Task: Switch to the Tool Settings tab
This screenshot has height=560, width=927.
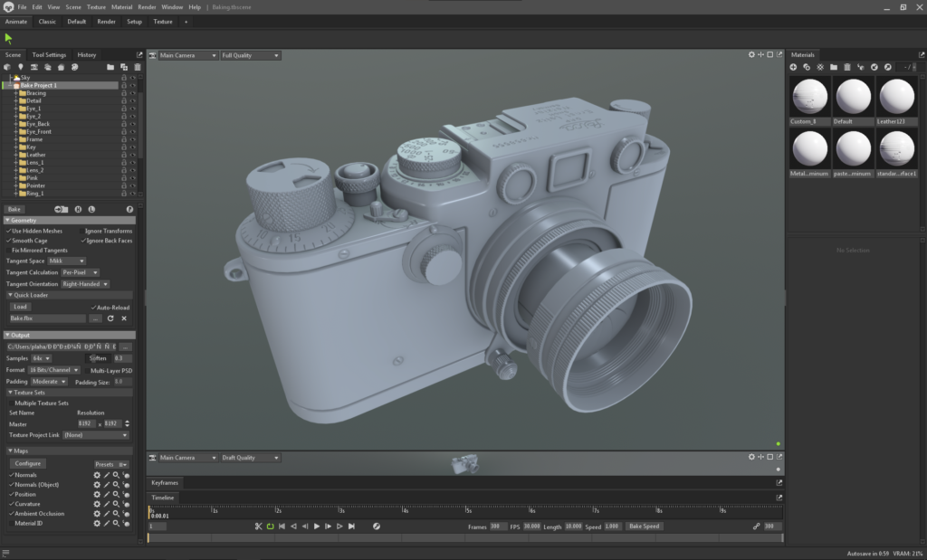Action: (x=49, y=54)
